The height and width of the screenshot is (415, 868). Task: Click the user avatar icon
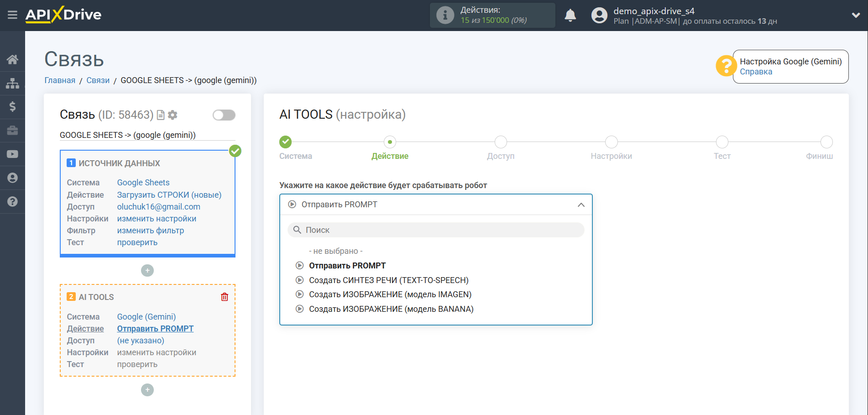pos(599,16)
